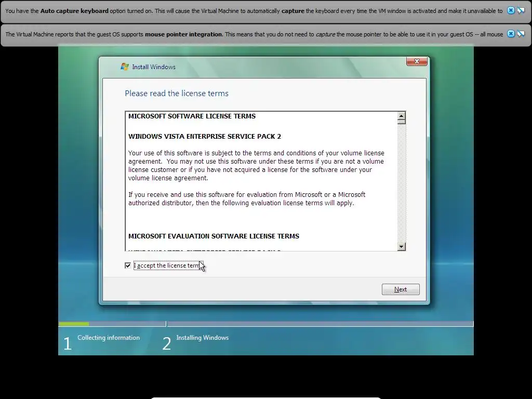
Task: Click the 'MICROSOFT SOFTWARE LICENSE TERMS' heading
Action: 192,116
